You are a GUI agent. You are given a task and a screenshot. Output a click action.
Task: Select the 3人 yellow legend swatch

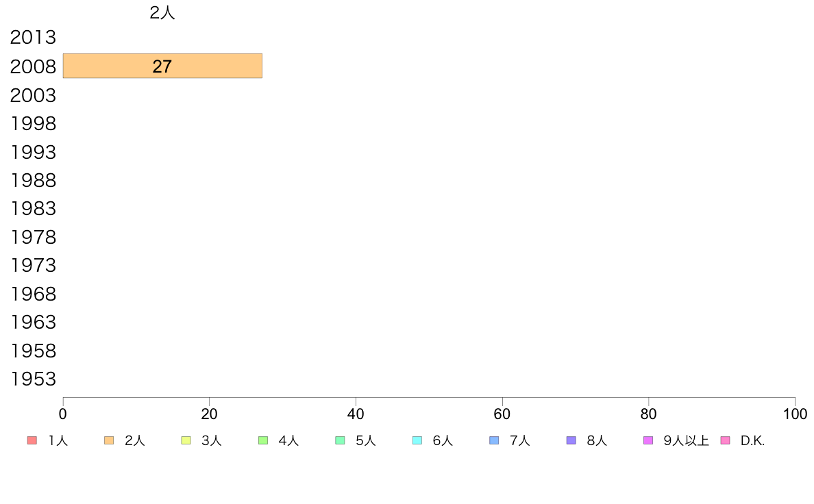click(x=186, y=440)
